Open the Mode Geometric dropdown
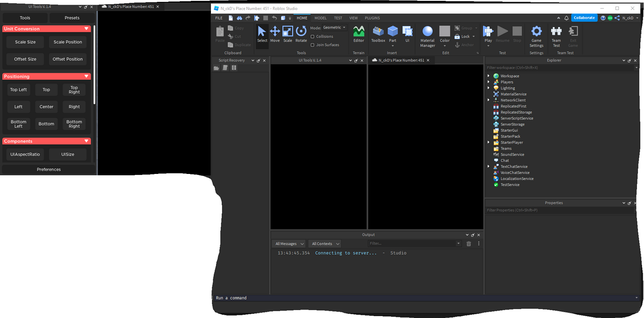Viewport: 644px width, 318px height. pos(334,28)
